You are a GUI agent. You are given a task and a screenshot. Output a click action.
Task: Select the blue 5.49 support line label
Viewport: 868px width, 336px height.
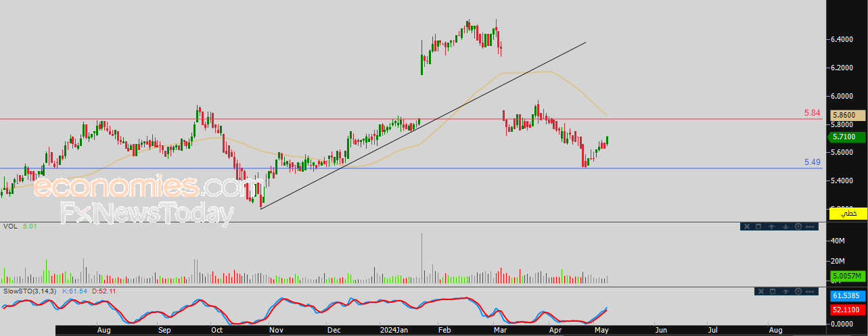tap(812, 162)
